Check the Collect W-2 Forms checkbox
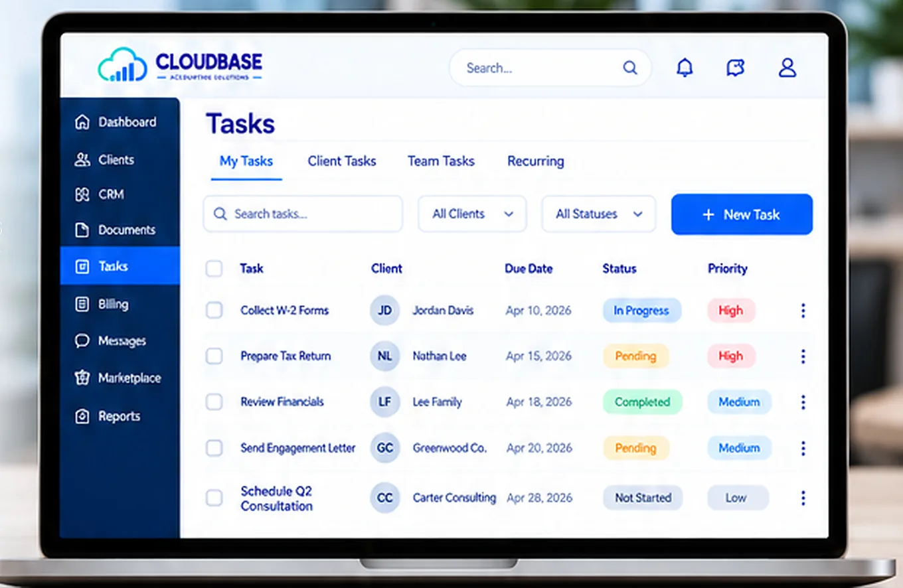Viewport: 903px width, 588px height. (214, 310)
